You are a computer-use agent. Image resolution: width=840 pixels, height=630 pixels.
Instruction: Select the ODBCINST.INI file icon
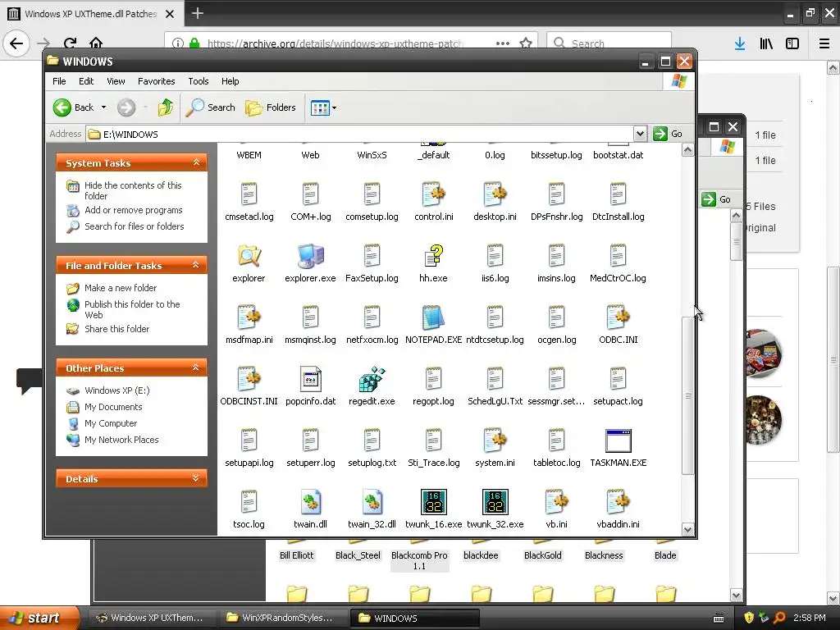249,379
